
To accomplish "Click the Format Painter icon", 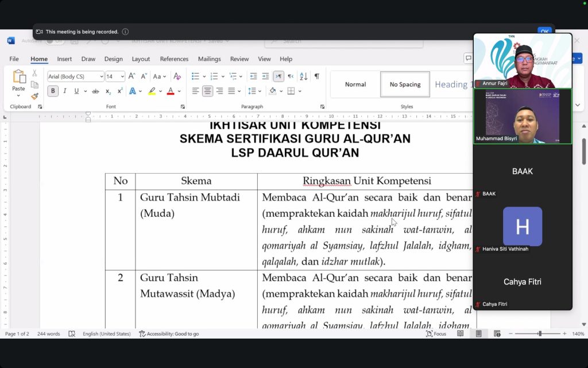I will [x=34, y=97].
